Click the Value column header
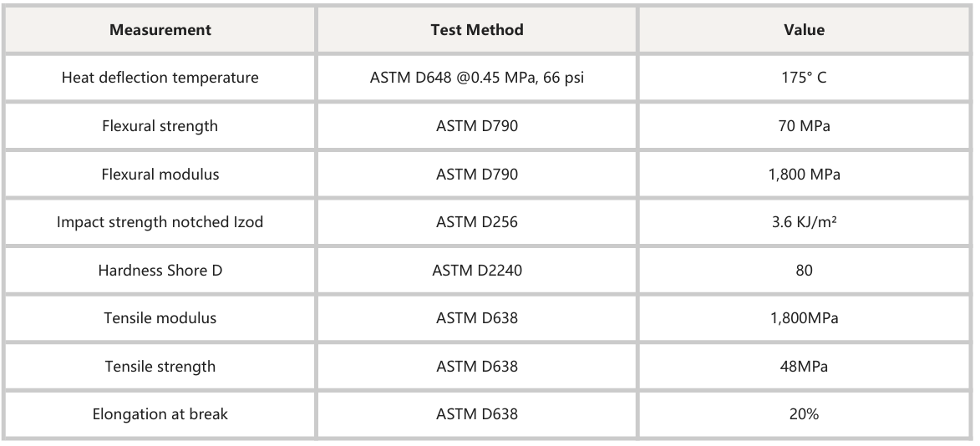This screenshot has width=980, height=446. tap(804, 29)
